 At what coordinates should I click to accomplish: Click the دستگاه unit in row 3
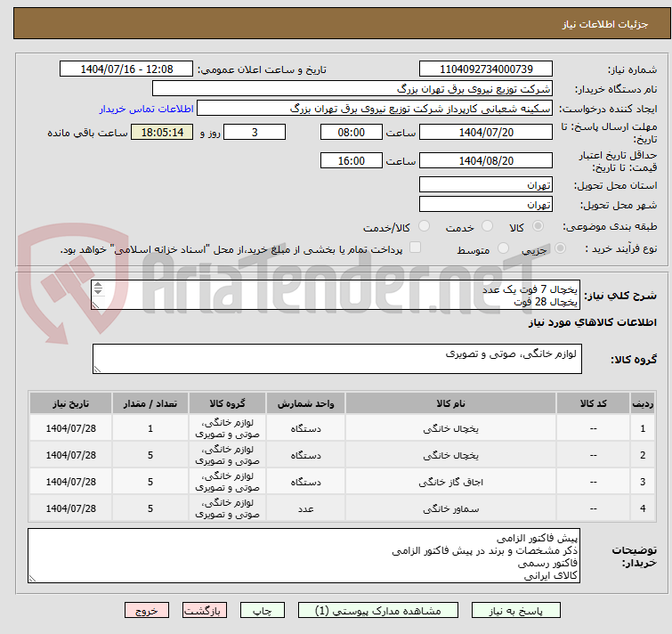click(x=305, y=482)
